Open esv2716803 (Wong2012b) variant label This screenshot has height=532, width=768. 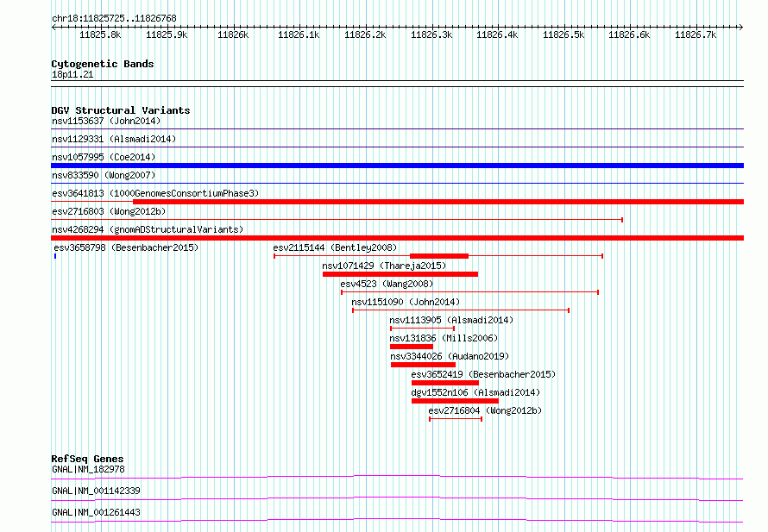(x=109, y=211)
